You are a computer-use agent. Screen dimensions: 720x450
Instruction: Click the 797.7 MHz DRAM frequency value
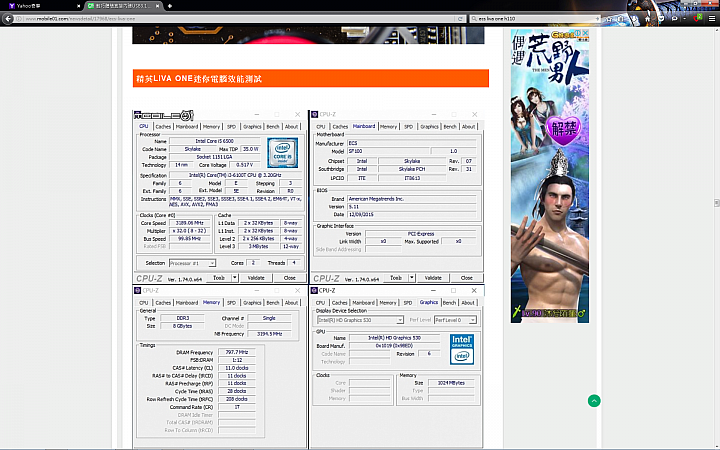pyautogui.click(x=236, y=352)
